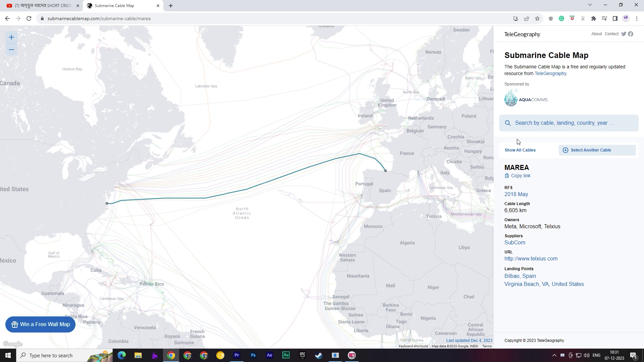Image resolution: width=644 pixels, height=362 pixels.
Task: Toggle bookmark star for this page
Action: point(538,18)
